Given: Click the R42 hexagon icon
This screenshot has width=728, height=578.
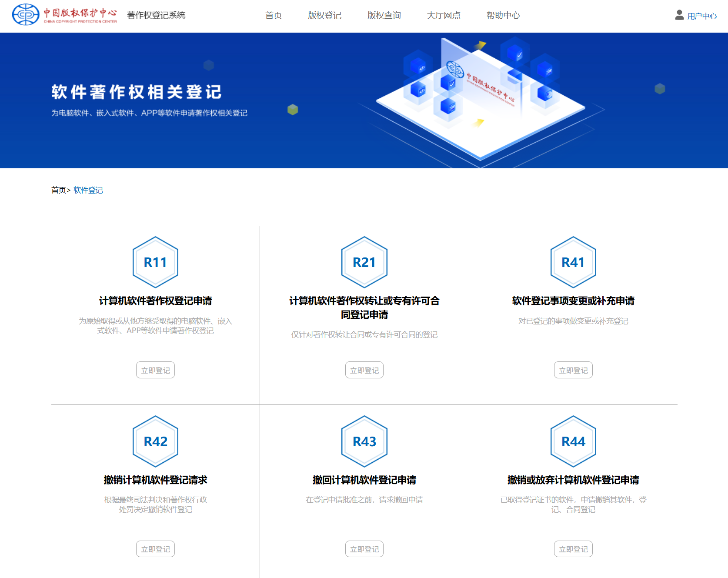Looking at the screenshot, I should 155,441.
